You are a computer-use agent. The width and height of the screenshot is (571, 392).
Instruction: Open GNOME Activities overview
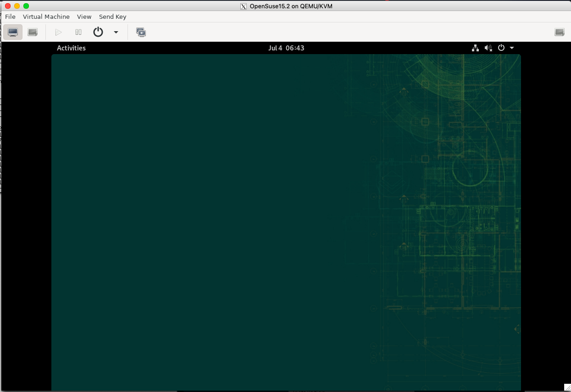pyautogui.click(x=71, y=48)
